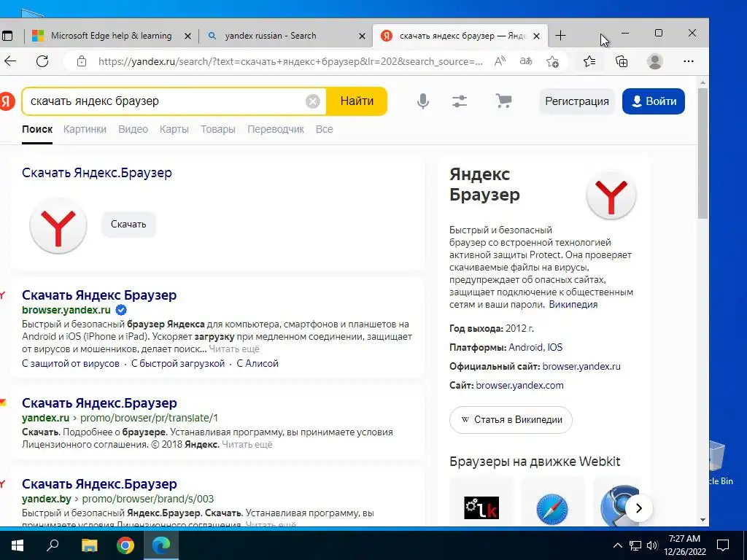This screenshot has width=747, height=560.
Task: Open the Favorites list icon
Action: coord(589,61)
